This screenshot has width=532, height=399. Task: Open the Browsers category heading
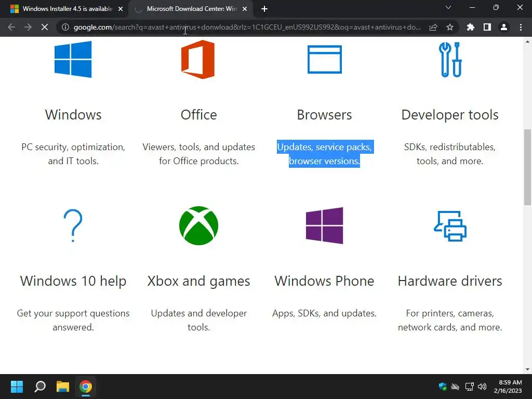[324, 115]
